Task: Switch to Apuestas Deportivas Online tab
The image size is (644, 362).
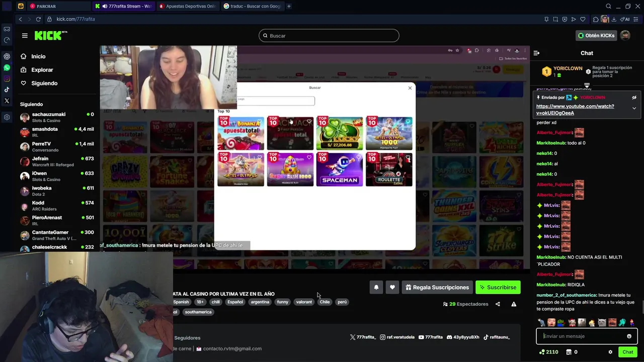Action: (x=189, y=6)
